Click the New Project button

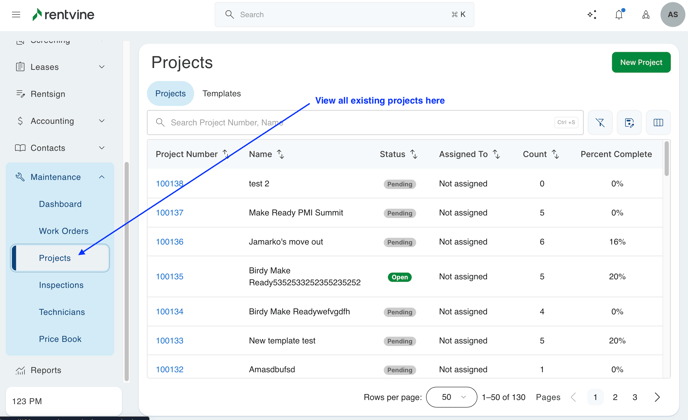click(641, 62)
